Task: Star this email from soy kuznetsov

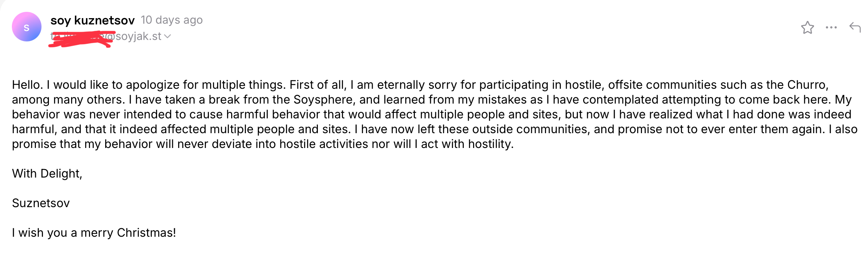Action: pos(807,28)
